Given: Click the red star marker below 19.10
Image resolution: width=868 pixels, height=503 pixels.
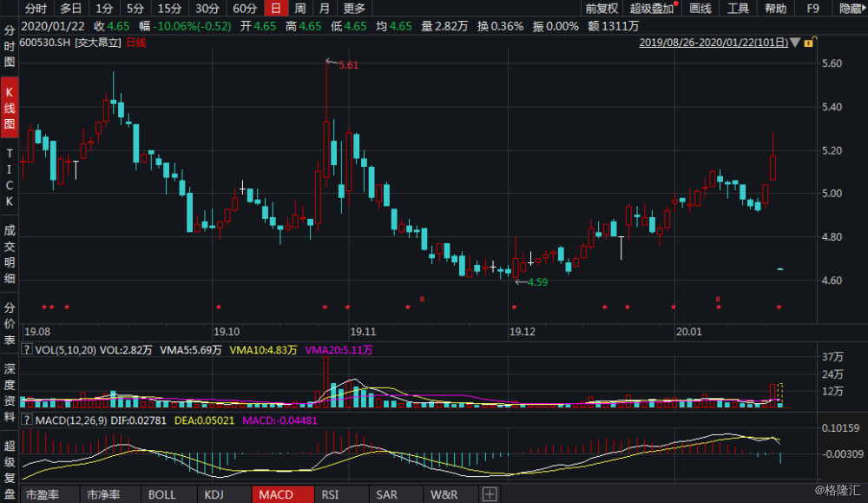Looking at the screenshot, I should pos(219,307).
